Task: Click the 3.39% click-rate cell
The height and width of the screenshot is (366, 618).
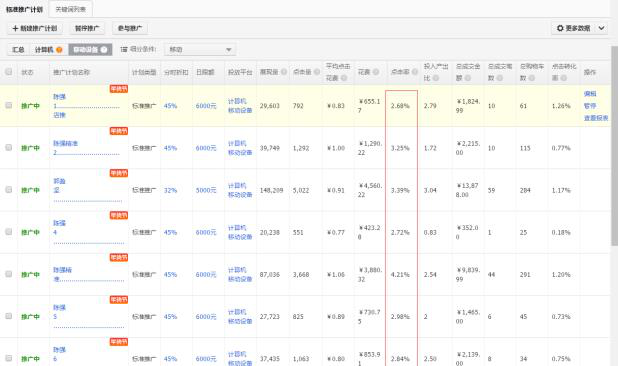Action: tap(400, 190)
